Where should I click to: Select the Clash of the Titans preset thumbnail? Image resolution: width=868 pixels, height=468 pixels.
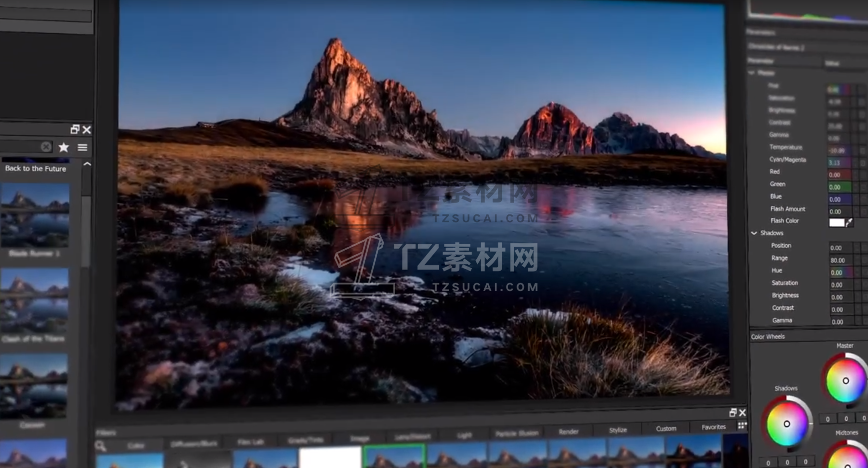click(x=34, y=300)
